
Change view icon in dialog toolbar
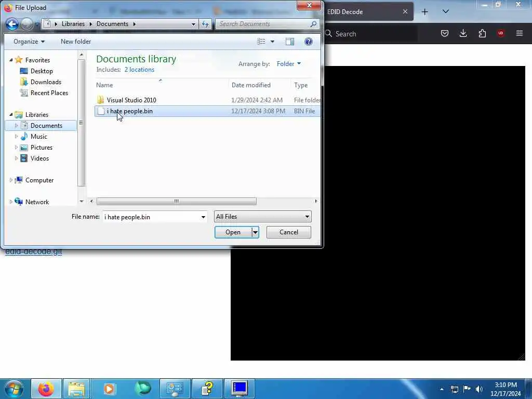[261, 42]
